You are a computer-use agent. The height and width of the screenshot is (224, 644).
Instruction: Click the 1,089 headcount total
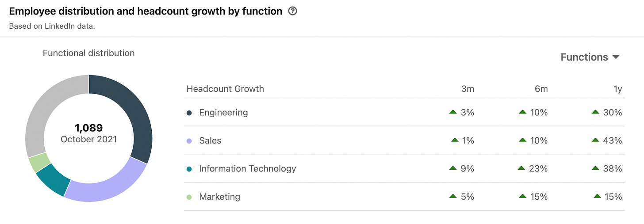click(x=88, y=128)
